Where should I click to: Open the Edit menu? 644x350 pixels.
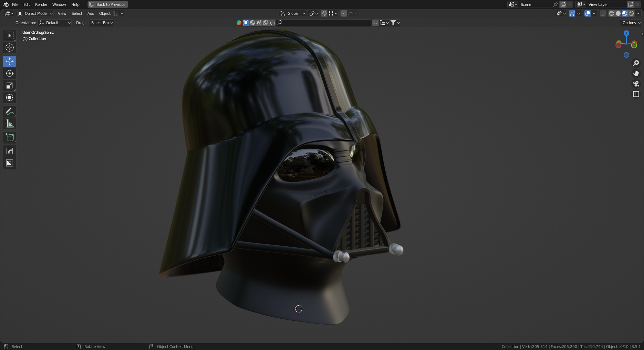(27, 4)
